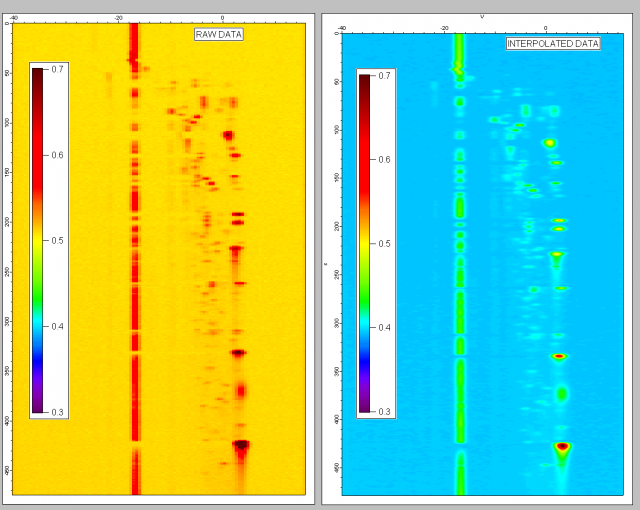The width and height of the screenshot is (640, 510).
Task: Click the raw data color scale bar
Action: (x=37, y=240)
